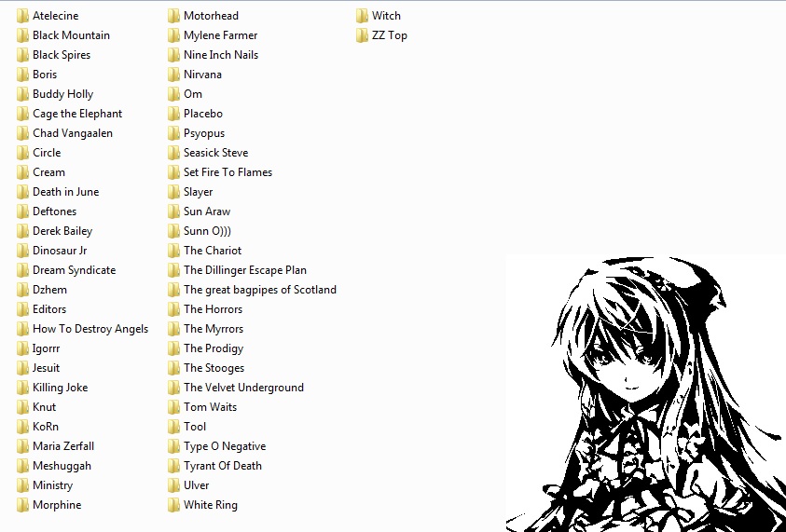Select the Morphine folder icon
This screenshot has height=532, width=786.
tap(22, 504)
